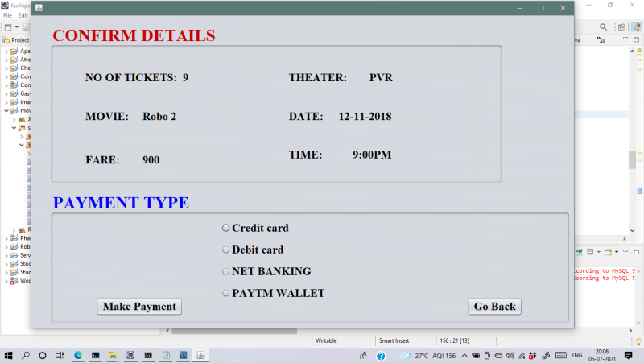The height and width of the screenshot is (363, 644).
Task: Click the Eclipse editor pane's minimize icon
Action: click(x=625, y=39)
